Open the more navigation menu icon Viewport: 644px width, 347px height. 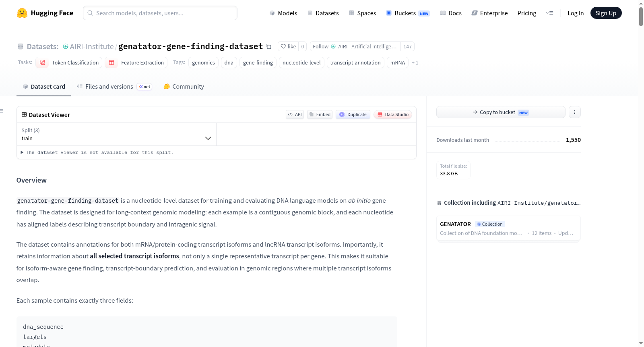coord(549,13)
